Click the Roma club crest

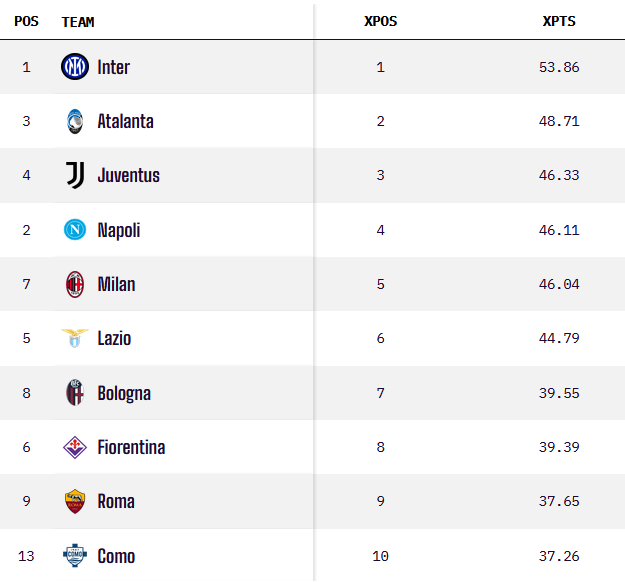pyautogui.click(x=75, y=501)
